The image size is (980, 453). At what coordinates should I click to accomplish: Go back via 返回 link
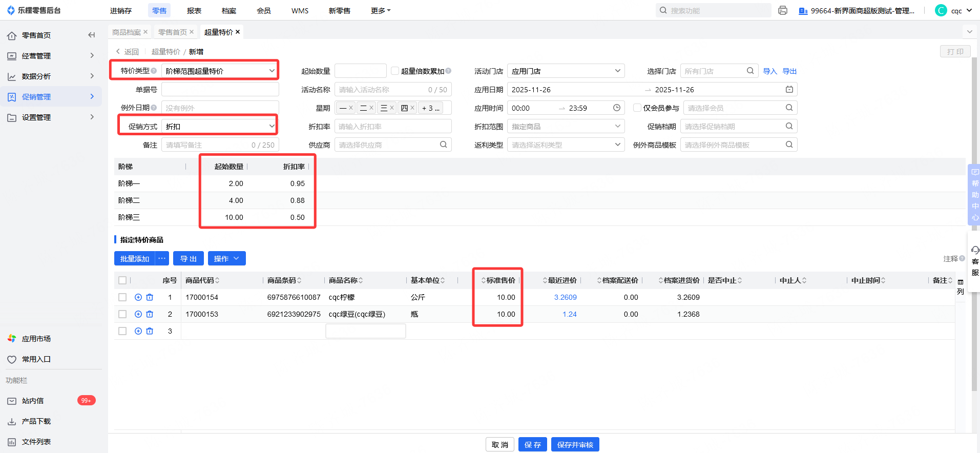click(128, 52)
